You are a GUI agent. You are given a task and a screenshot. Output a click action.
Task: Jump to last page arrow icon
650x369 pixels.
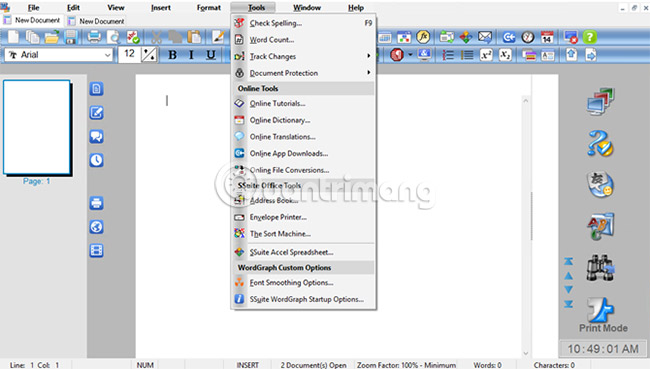569,304
